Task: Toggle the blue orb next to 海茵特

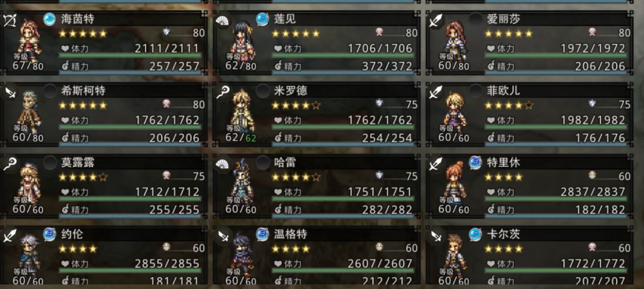Action: (49, 19)
